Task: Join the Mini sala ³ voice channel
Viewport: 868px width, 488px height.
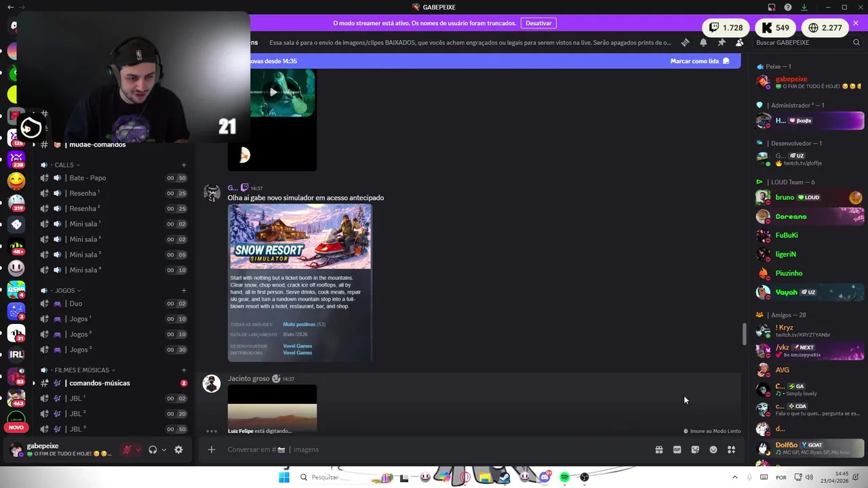Action: click(x=113, y=255)
